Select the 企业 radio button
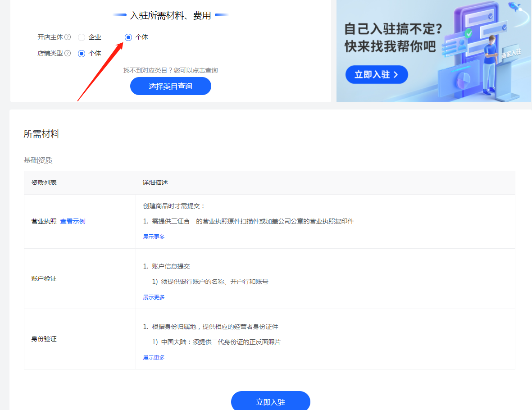Viewport: 532px width, 410px height. (x=81, y=37)
